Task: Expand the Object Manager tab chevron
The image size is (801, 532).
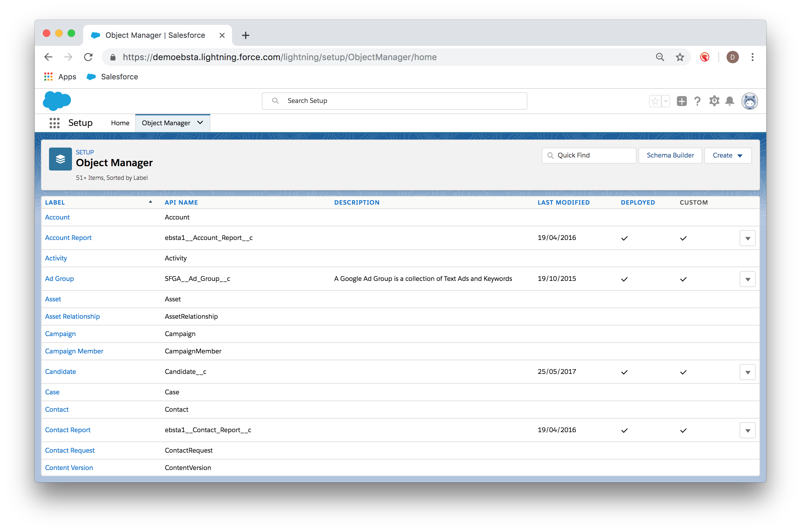Action: pyautogui.click(x=200, y=123)
